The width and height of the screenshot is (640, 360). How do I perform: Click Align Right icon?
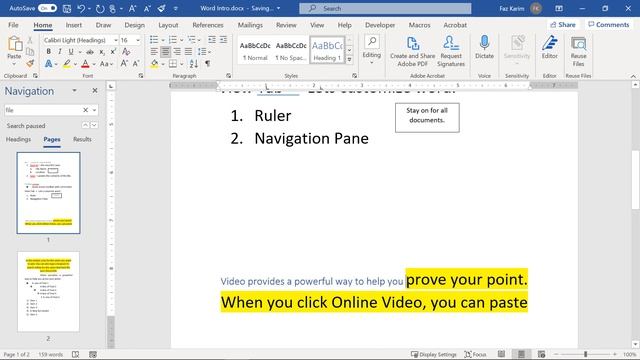[x=177, y=52]
